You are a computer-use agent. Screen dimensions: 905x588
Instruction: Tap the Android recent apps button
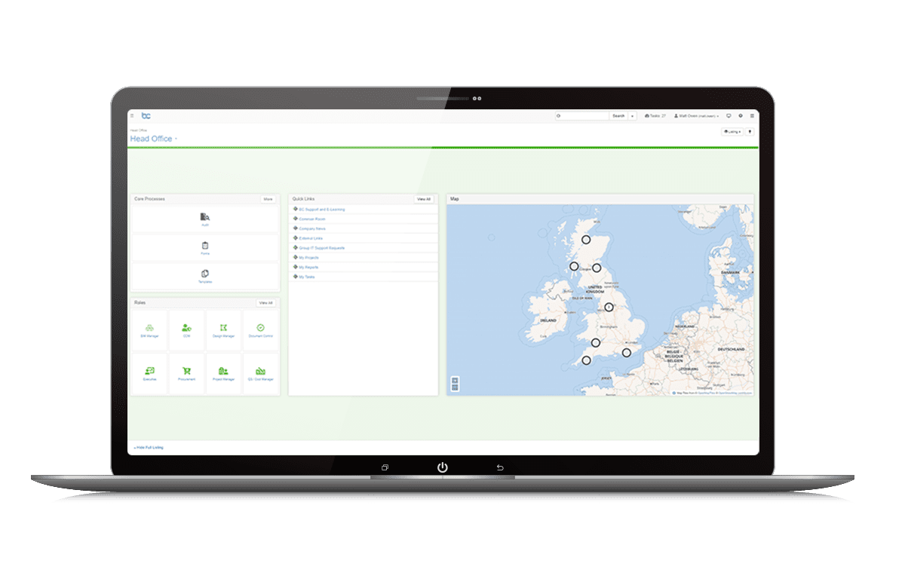(x=385, y=467)
